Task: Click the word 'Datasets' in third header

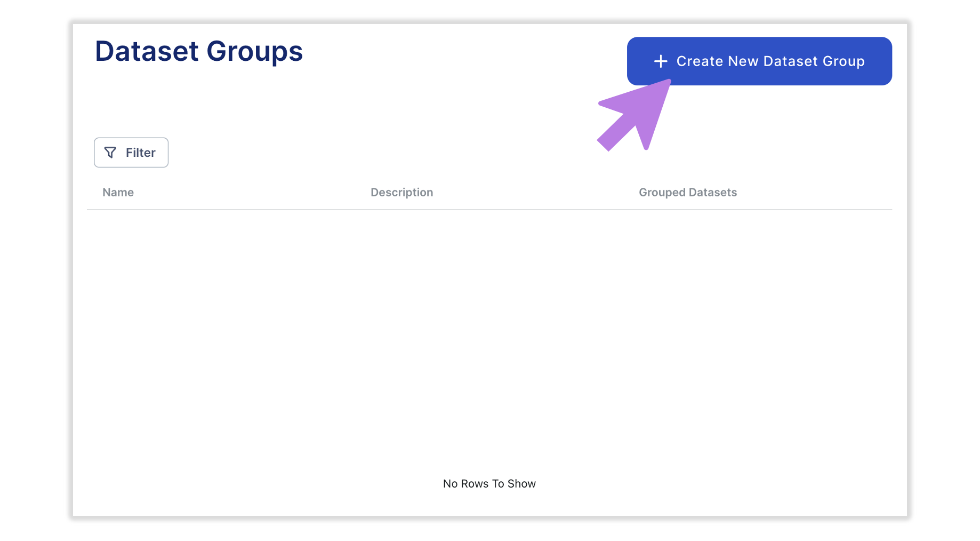Action: 713,193
